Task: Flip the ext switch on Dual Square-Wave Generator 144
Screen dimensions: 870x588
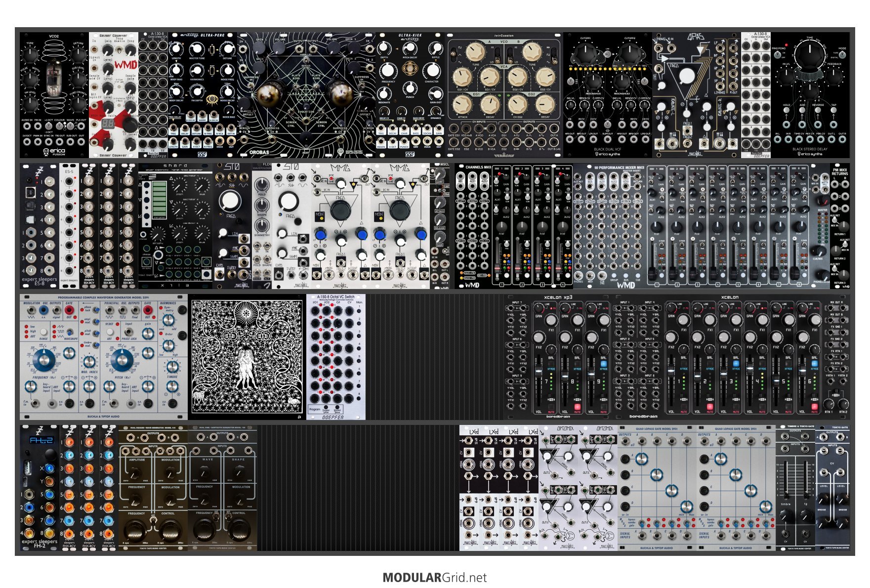Action: coord(153,520)
